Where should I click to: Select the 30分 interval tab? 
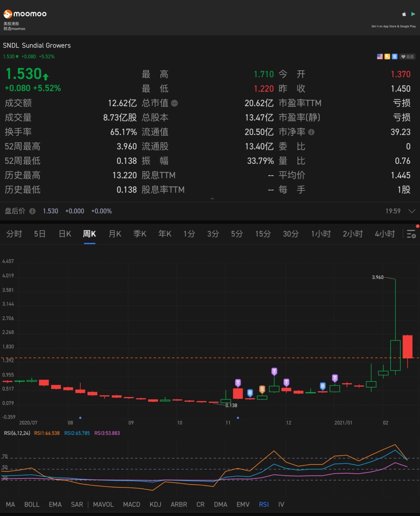[291, 234]
